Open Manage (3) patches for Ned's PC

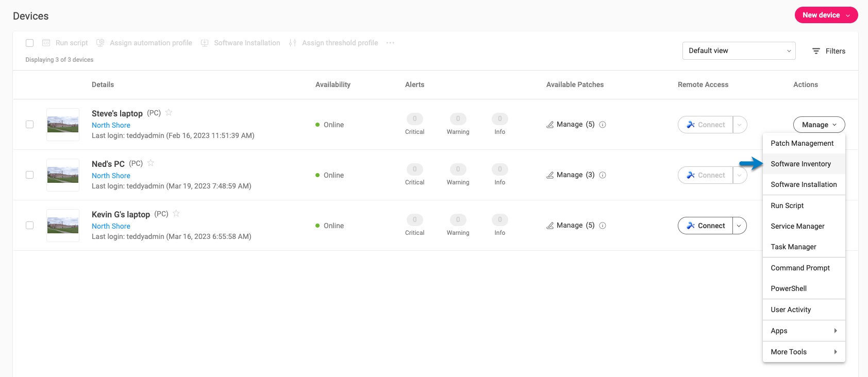pos(571,175)
